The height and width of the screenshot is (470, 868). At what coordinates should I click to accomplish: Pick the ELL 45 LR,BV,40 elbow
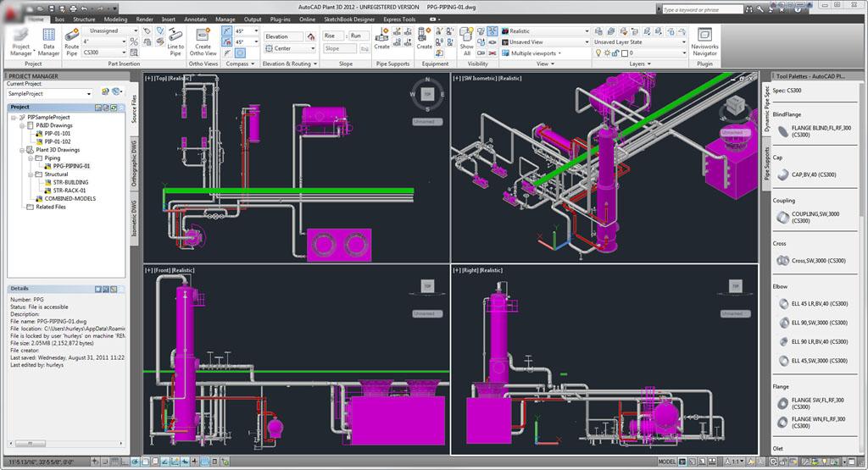point(814,303)
